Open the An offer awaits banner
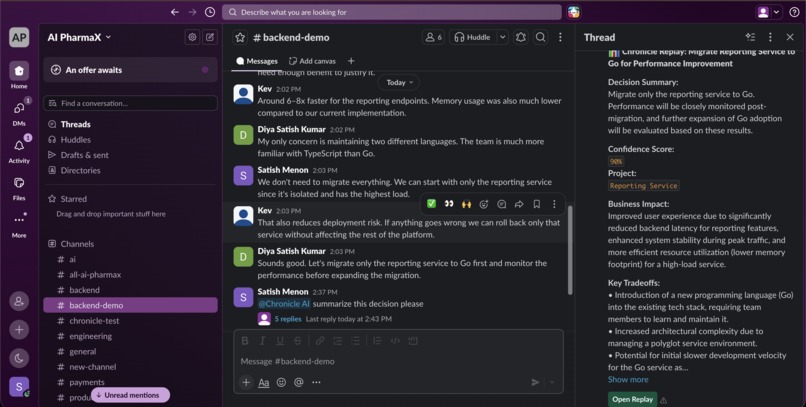Image resolution: width=806 pixels, height=407 pixels. [x=131, y=70]
